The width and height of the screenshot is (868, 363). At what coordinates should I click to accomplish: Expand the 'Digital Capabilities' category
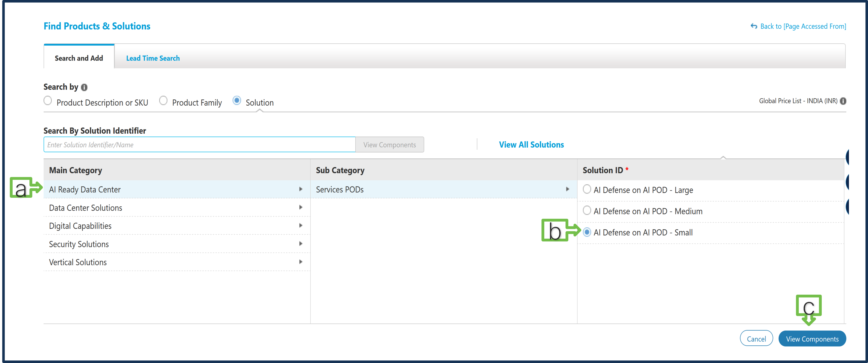301,225
